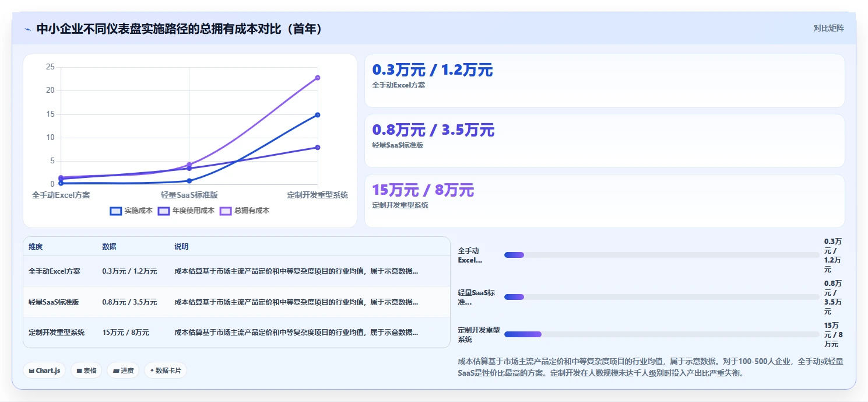
Task: Click the 定制开发重型系统 progress bar
Action: (x=662, y=334)
